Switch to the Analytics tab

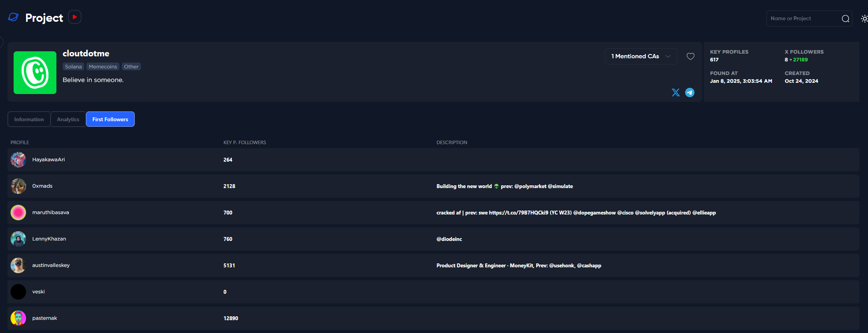[68, 119]
